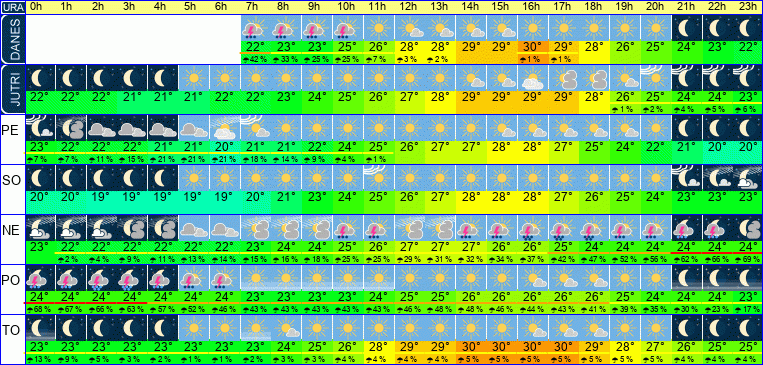The width and height of the screenshot is (763, 365).
Task: Click the TO 7h sun with fog icon
Action: point(255,327)
